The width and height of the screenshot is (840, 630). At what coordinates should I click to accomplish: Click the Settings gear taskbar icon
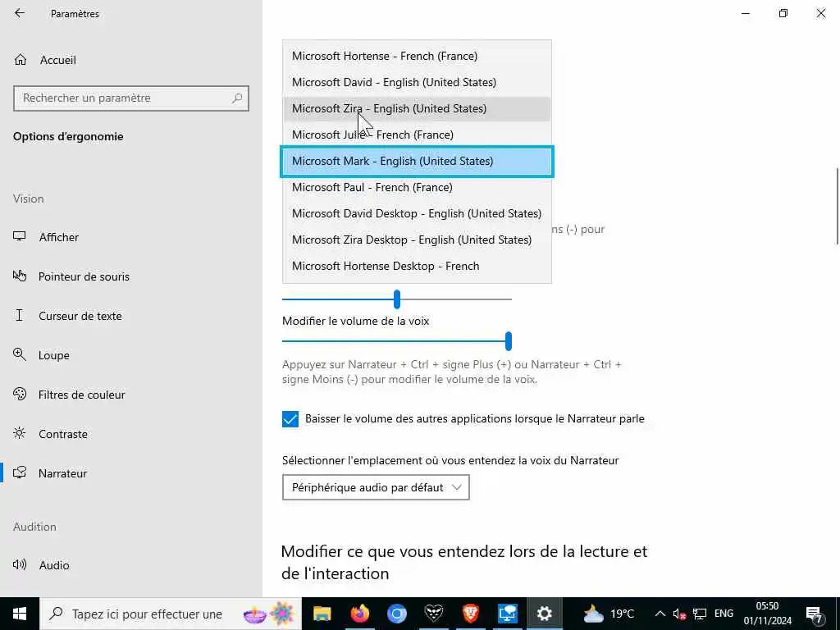tap(545, 614)
